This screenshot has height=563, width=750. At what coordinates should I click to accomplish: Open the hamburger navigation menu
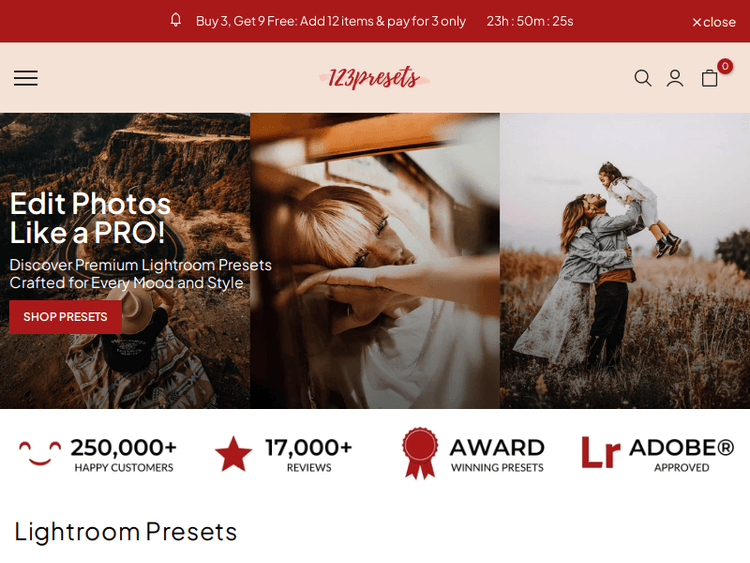point(26,78)
